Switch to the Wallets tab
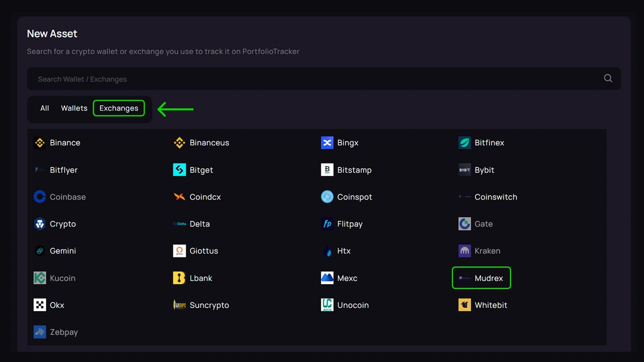 74,108
